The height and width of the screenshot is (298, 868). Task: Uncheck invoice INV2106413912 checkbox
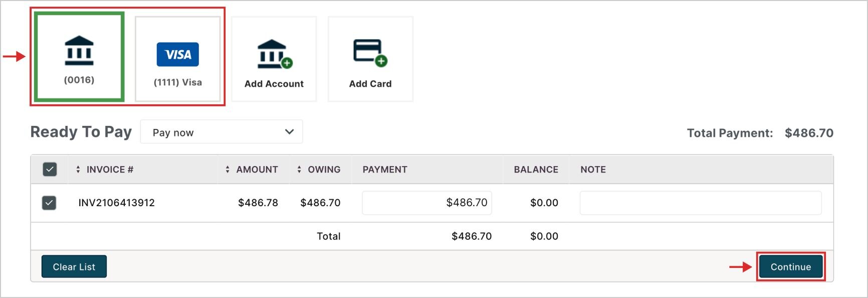[x=49, y=203]
